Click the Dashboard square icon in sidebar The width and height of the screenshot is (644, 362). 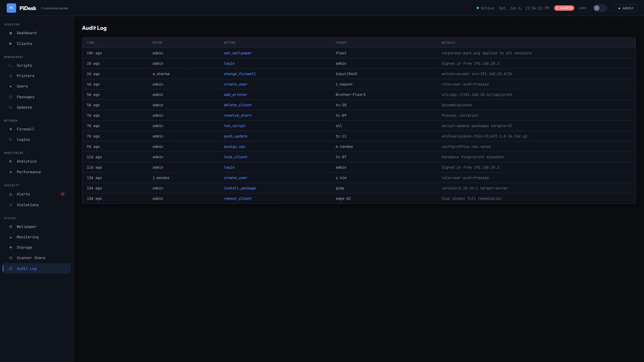pyautogui.click(x=11, y=33)
